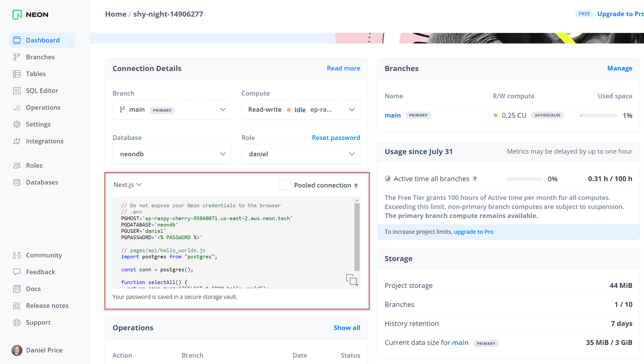Click the code snippet vertical scrollbar
This screenshot has width=644, height=364.
point(357,237)
